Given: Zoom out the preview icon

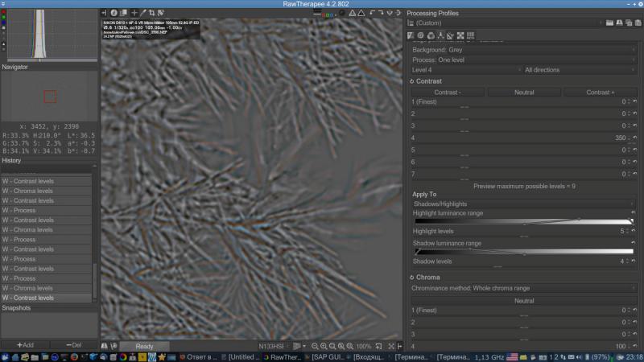Looking at the screenshot, I should [x=315, y=347].
